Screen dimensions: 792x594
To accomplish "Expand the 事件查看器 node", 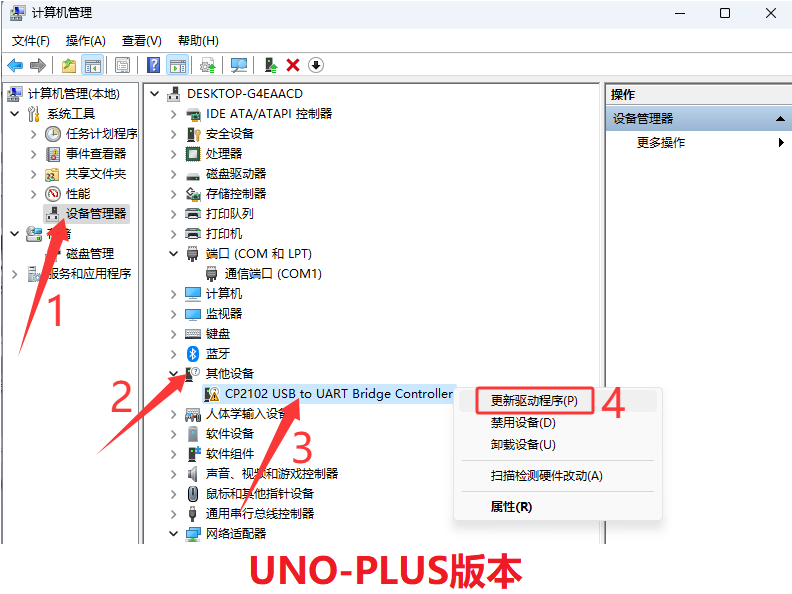I will click(x=33, y=154).
